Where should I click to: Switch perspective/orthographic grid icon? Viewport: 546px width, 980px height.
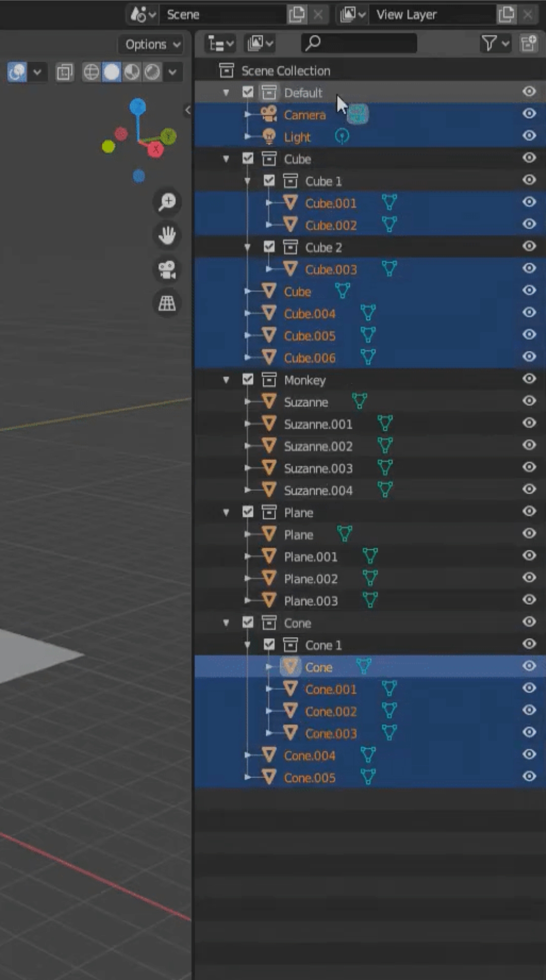[x=167, y=303]
